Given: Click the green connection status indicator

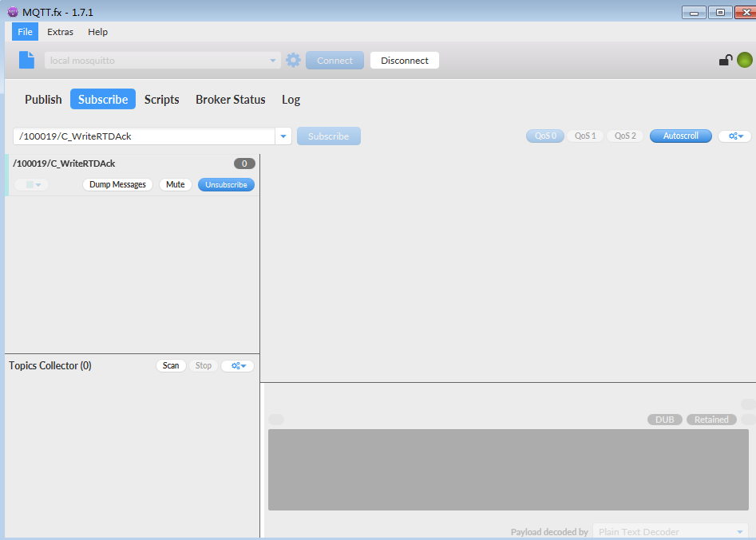Looking at the screenshot, I should [745, 60].
